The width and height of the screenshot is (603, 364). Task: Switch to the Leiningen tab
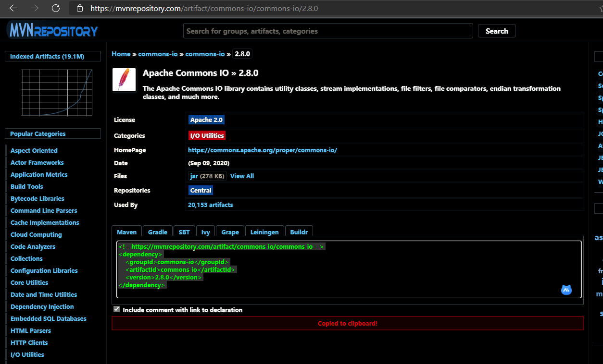click(264, 232)
